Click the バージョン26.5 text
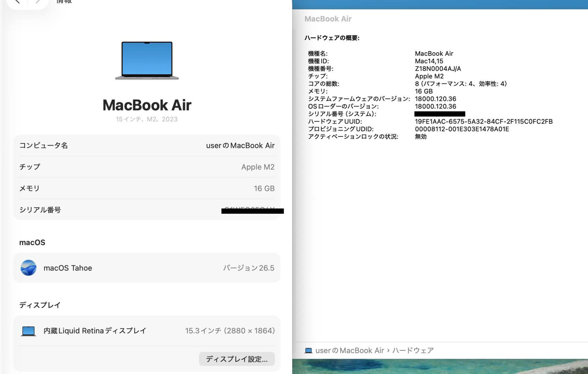588x374 pixels. pyautogui.click(x=249, y=268)
